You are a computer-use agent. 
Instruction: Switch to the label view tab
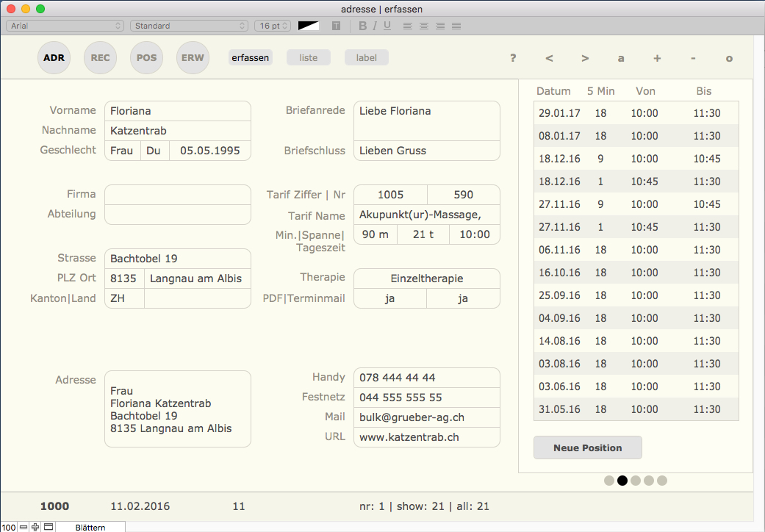point(367,58)
